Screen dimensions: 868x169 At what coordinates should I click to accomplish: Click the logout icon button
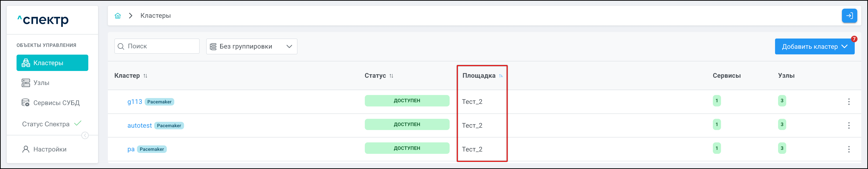click(x=849, y=16)
